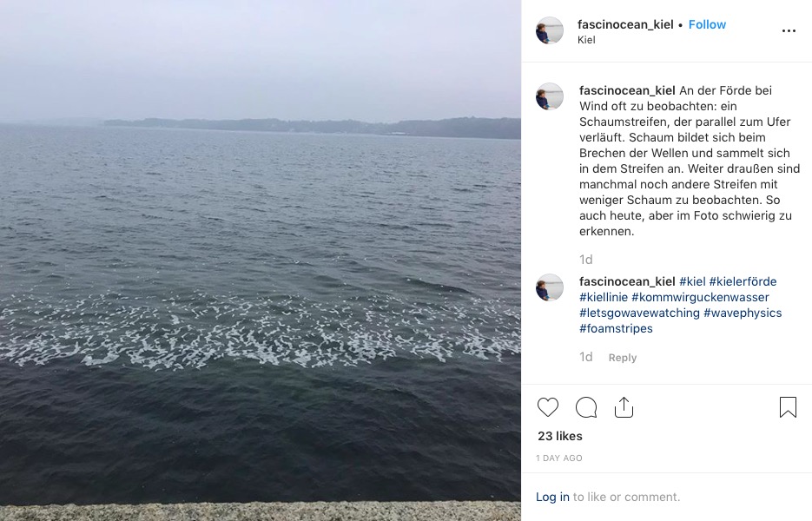This screenshot has width=812, height=521.
Task: Click avatar next to hashtags comment
Action: click(550, 287)
